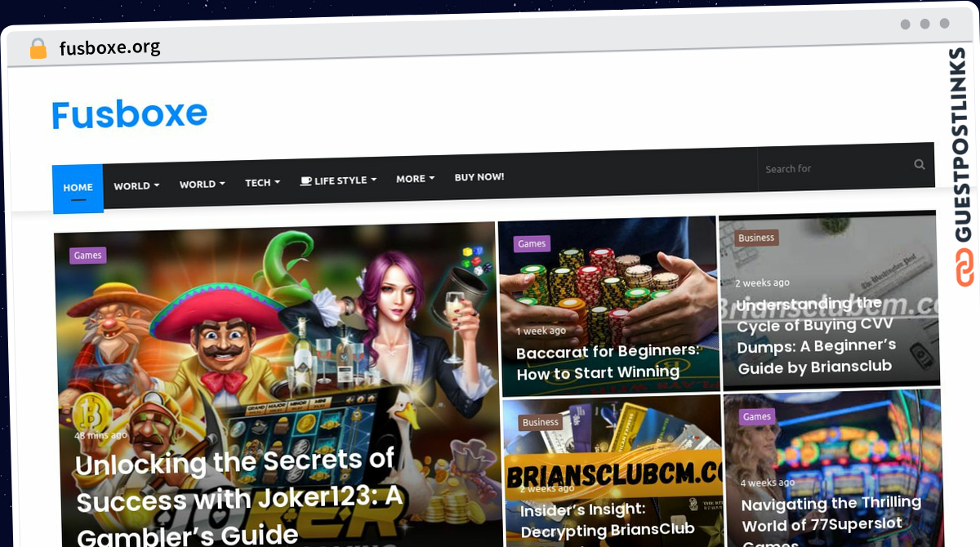Open the Business tag on the BriansClub Insider article
Screen dimensions: 980x547
coord(541,423)
